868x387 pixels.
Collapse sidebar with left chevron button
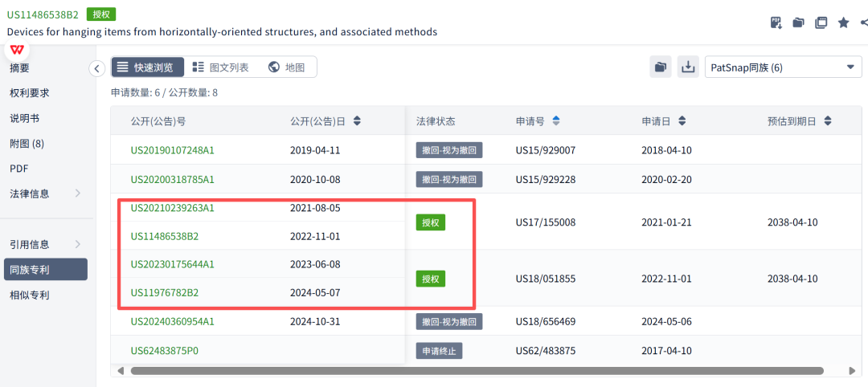click(x=97, y=68)
